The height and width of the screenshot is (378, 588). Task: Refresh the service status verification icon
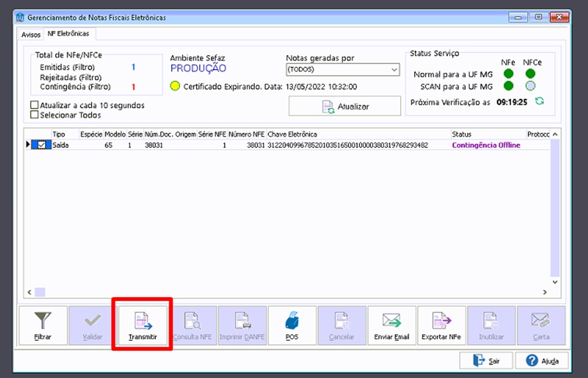point(540,101)
